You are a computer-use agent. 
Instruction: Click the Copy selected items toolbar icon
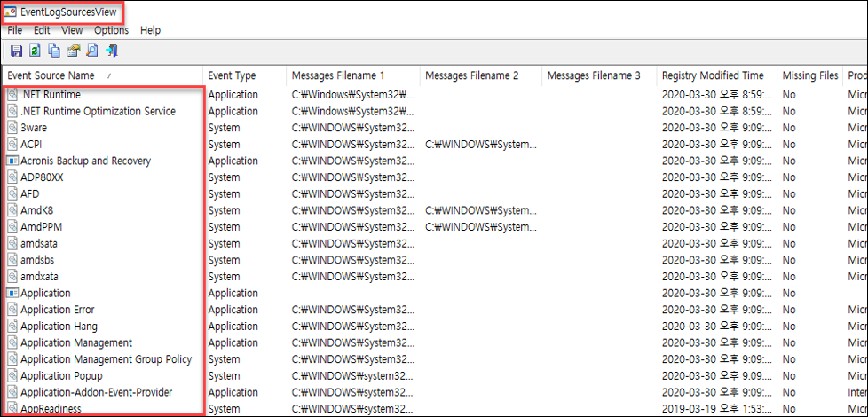click(54, 51)
